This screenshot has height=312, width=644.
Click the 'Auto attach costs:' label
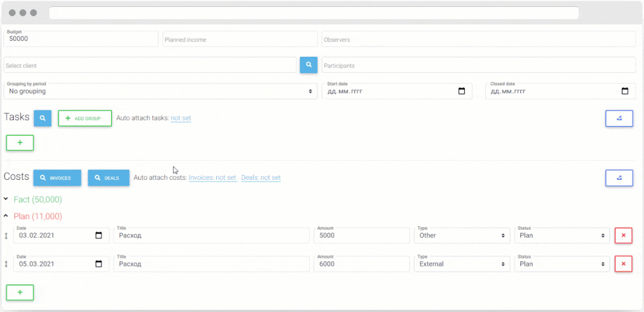click(x=160, y=178)
